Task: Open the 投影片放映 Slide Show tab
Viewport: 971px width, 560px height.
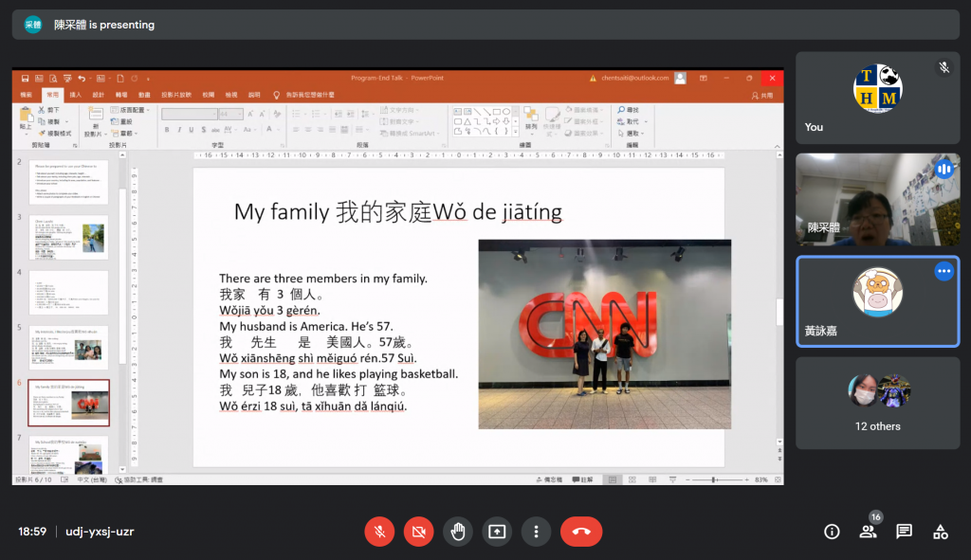Action: pos(175,95)
